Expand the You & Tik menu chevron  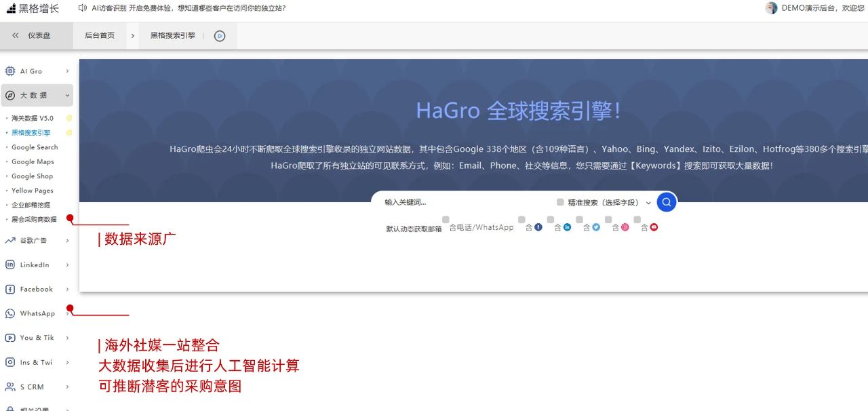[x=67, y=338]
